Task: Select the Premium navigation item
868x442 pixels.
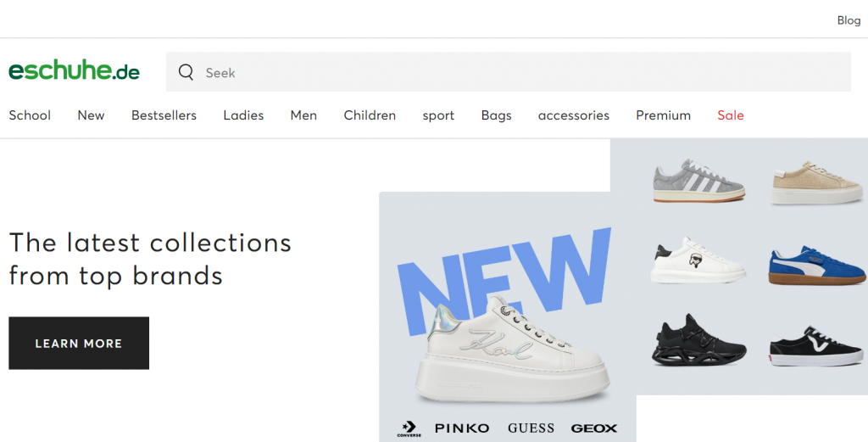Action: coord(663,115)
